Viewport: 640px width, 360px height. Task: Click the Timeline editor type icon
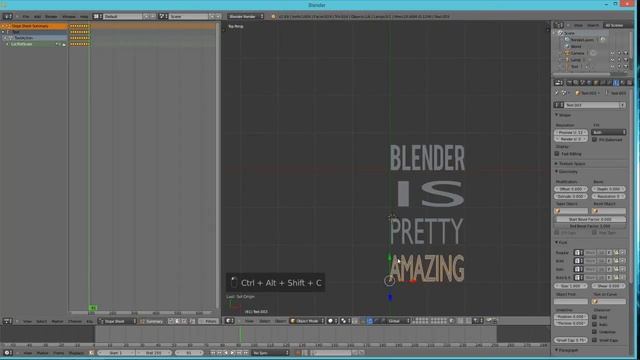[7, 353]
